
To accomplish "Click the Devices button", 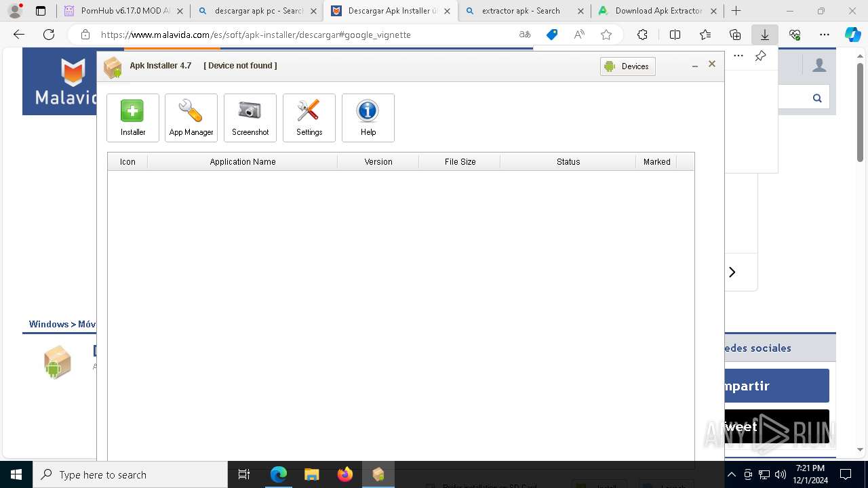I will coord(628,66).
